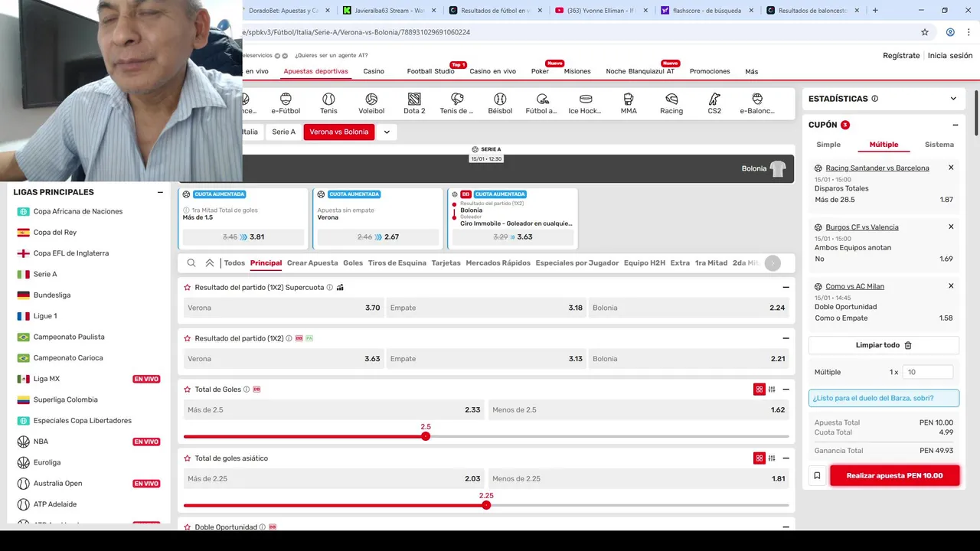980x551 pixels.
Task: Click the coupon bookmark save icon
Action: pos(817,475)
